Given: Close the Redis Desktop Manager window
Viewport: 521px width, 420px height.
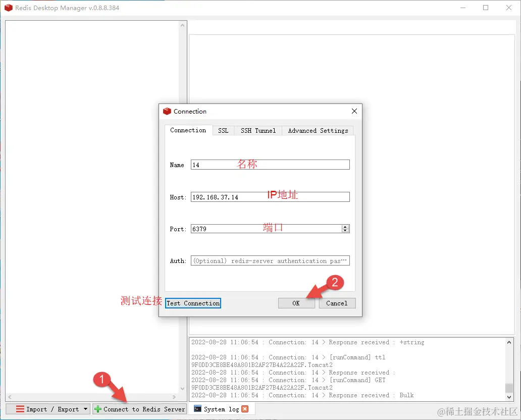Looking at the screenshot, I should [509, 8].
